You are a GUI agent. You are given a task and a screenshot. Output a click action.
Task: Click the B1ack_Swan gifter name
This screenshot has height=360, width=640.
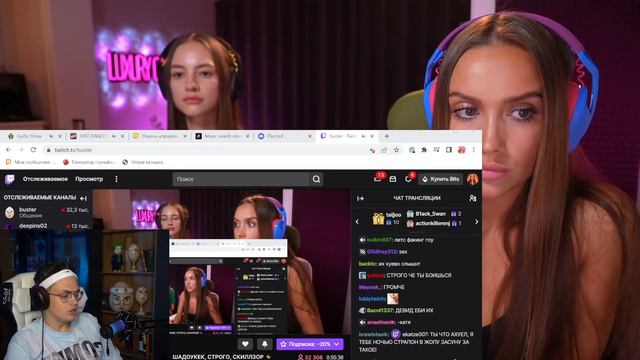[x=431, y=214]
